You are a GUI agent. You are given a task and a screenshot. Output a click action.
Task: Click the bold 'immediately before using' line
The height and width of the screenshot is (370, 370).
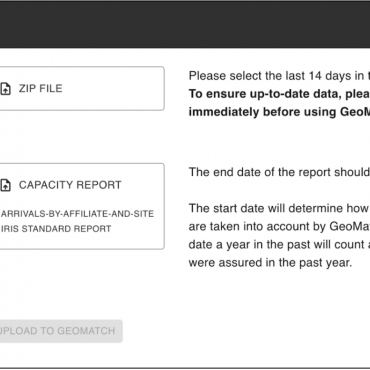pos(279,112)
